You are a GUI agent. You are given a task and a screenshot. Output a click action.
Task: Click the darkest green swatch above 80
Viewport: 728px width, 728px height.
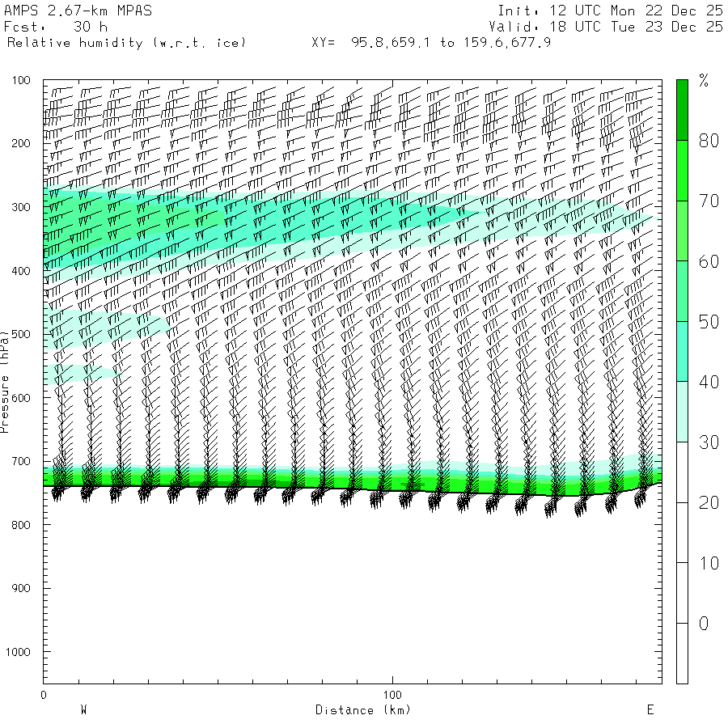coord(682,109)
